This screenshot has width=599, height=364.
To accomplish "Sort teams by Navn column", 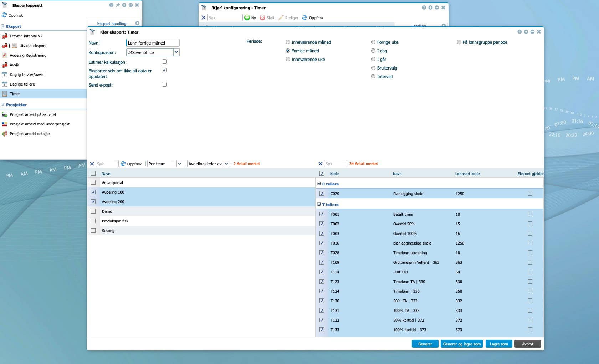I will click(x=106, y=174).
